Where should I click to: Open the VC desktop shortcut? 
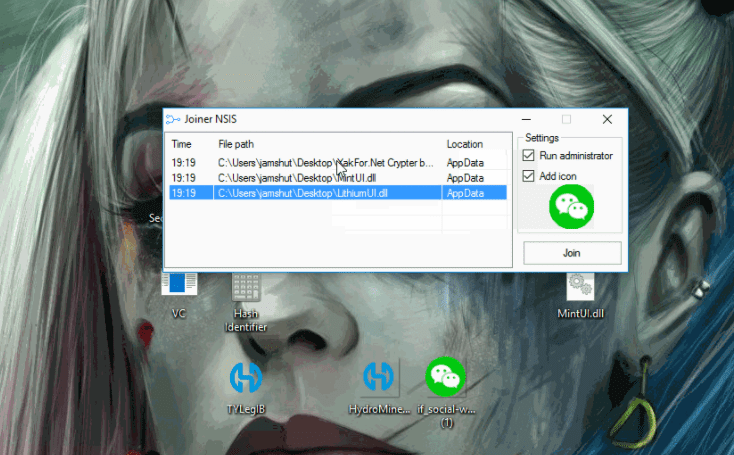tap(180, 285)
